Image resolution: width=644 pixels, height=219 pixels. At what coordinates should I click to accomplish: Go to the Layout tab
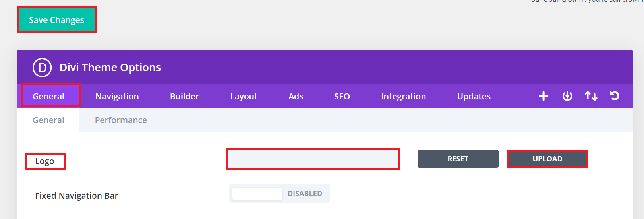coord(244,96)
